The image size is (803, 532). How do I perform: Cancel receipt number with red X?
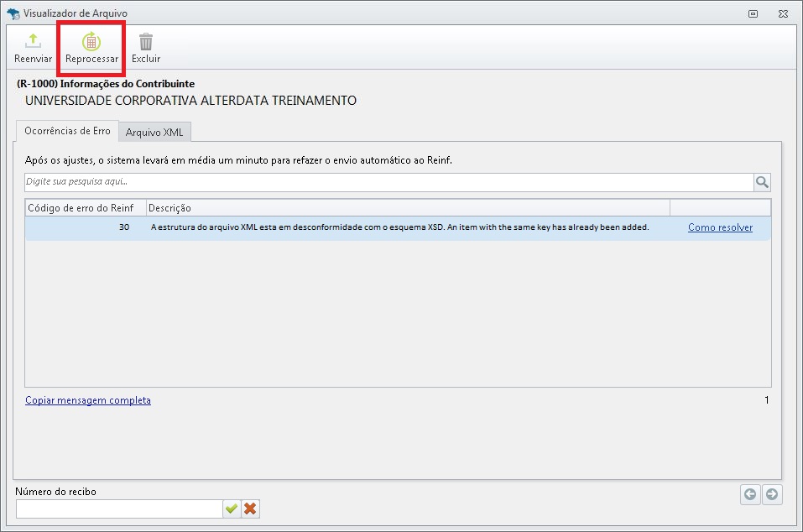pos(250,509)
